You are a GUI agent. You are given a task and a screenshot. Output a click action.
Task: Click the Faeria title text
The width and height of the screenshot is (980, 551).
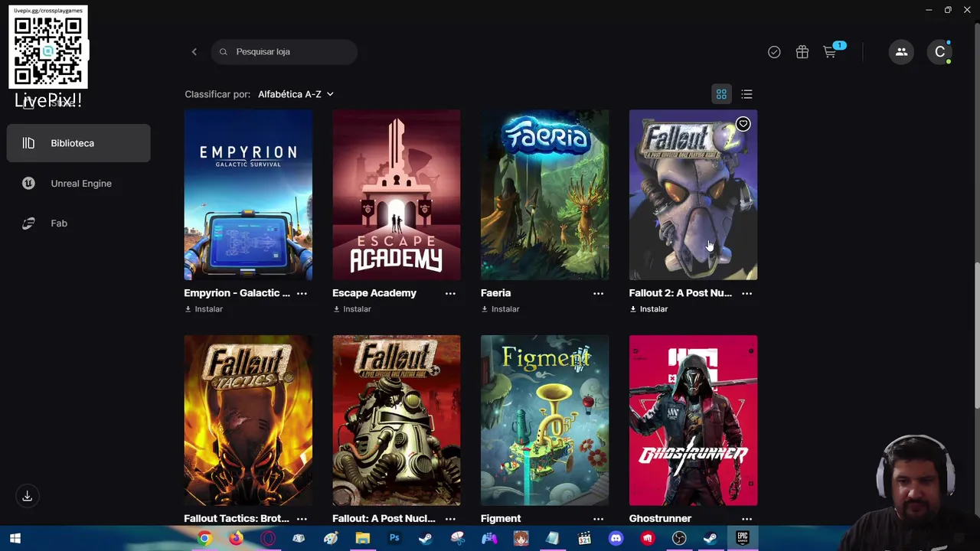[495, 293]
